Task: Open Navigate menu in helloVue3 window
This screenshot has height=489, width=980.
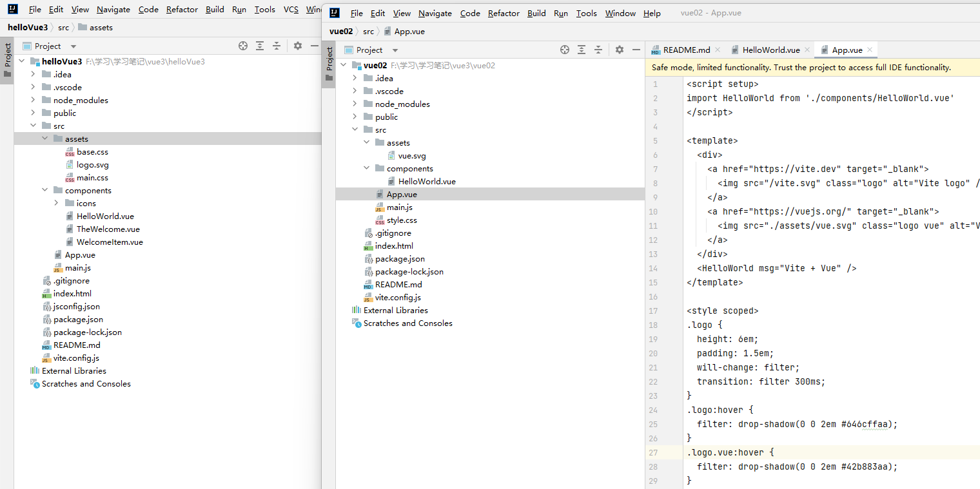Action: 113,9
